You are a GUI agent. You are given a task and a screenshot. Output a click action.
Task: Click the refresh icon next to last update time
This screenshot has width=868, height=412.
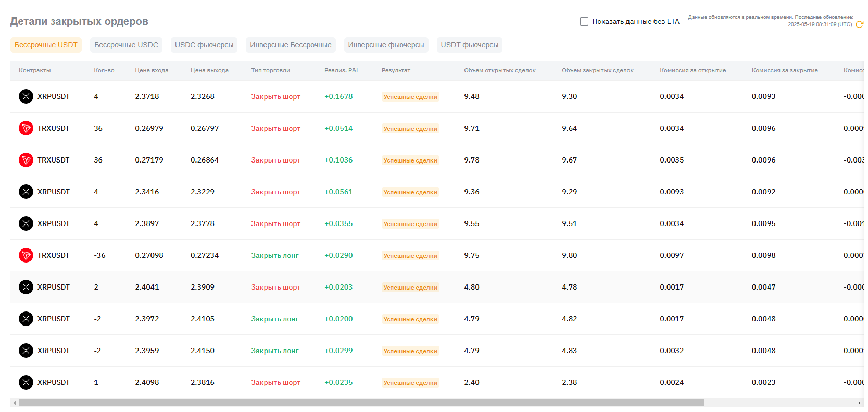(x=859, y=24)
